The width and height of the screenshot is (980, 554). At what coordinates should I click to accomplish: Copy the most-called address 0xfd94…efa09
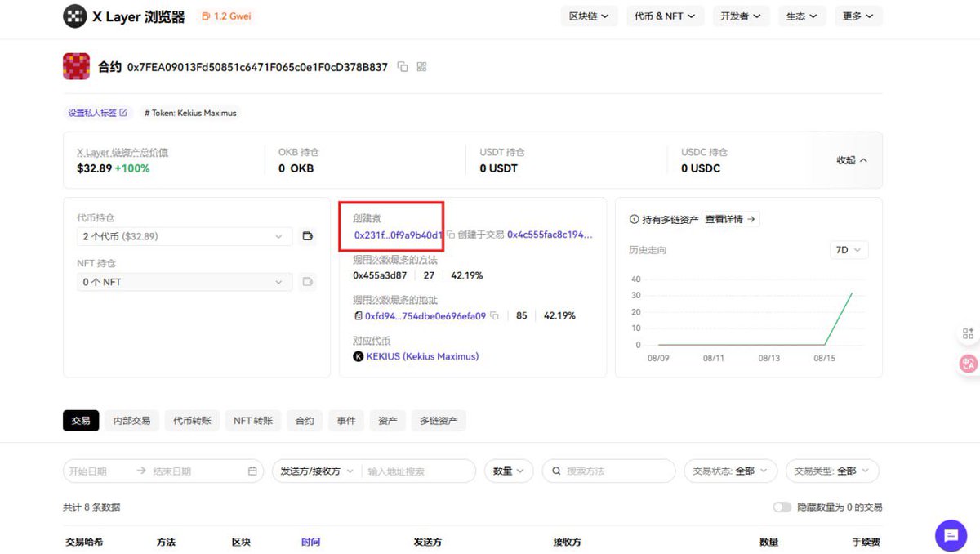click(x=494, y=315)
